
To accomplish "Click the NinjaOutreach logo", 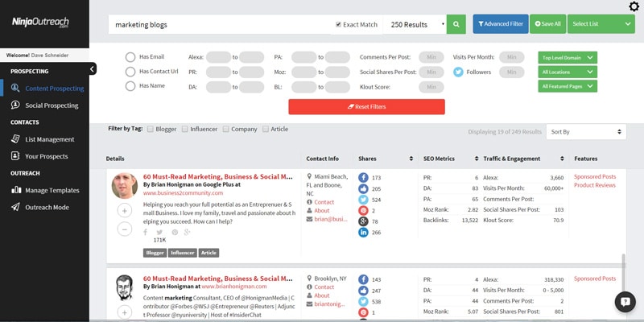I will point(40,23).
